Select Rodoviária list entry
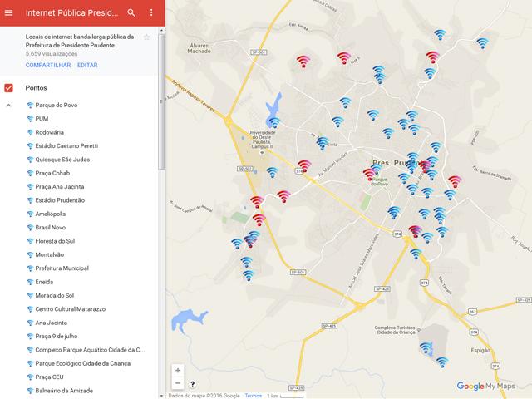This screenshot has height=399, width=532. [50, 132]
